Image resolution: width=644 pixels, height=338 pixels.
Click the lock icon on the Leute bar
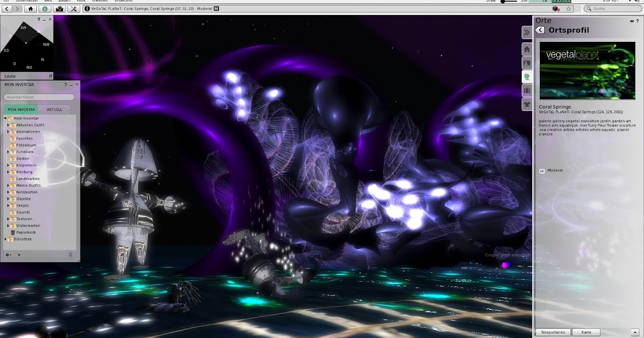point(50,76)
